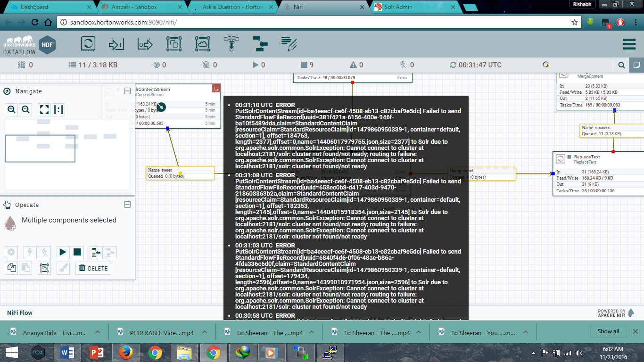Start the selected components in Operate panel
This screenshot has height=362, width=644.
(63, 252)
